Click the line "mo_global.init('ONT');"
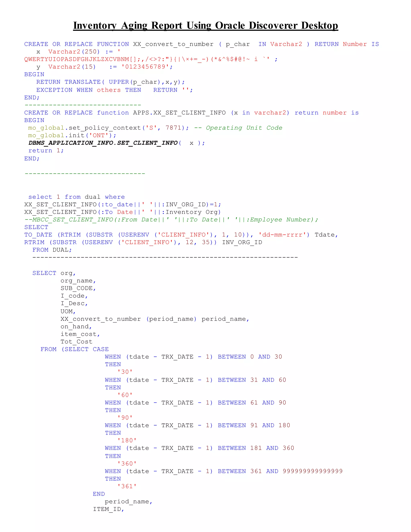 (72, 136)
